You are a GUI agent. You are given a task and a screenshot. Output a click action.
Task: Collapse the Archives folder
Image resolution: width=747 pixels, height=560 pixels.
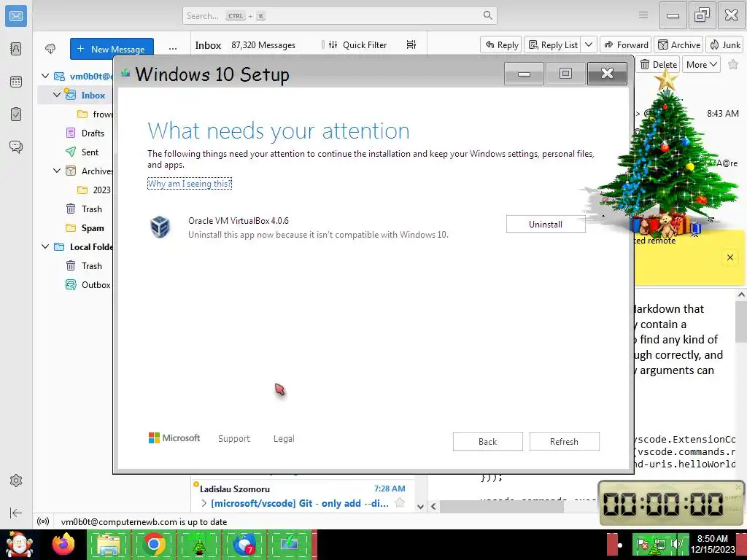click(57, 171)
